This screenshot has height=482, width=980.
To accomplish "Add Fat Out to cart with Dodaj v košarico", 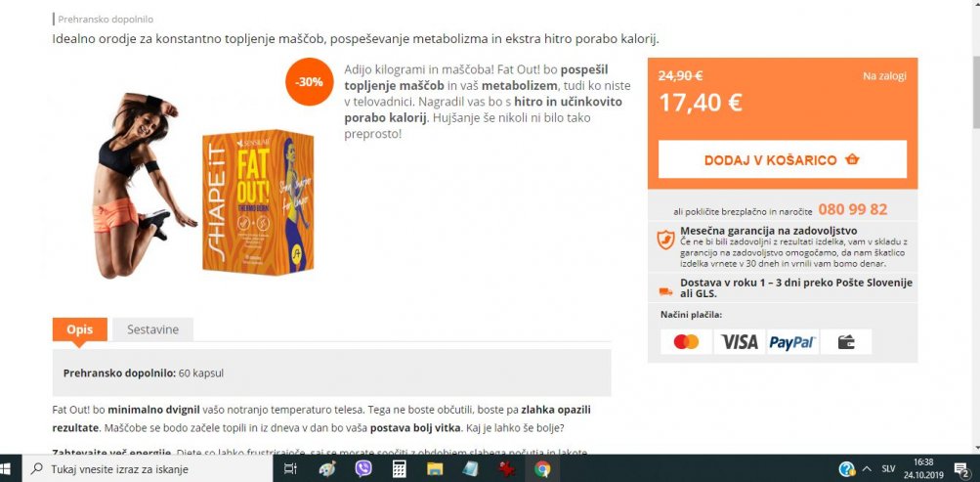I will click(x=782, y=159).
